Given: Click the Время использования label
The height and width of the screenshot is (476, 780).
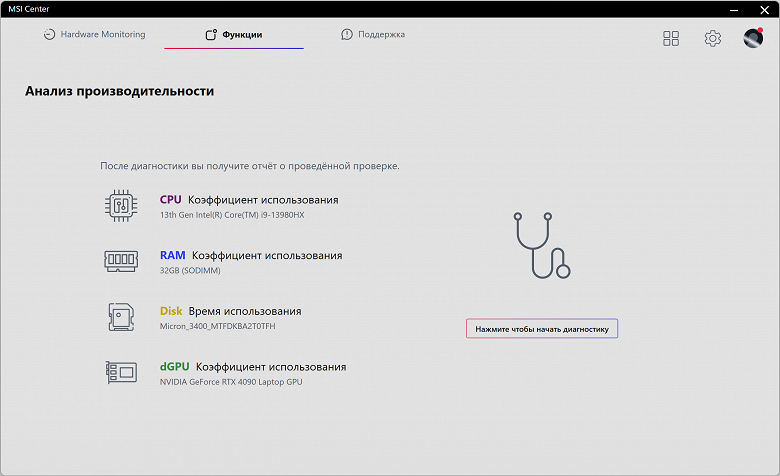Looking at the screenshot, I should [245, 311].
